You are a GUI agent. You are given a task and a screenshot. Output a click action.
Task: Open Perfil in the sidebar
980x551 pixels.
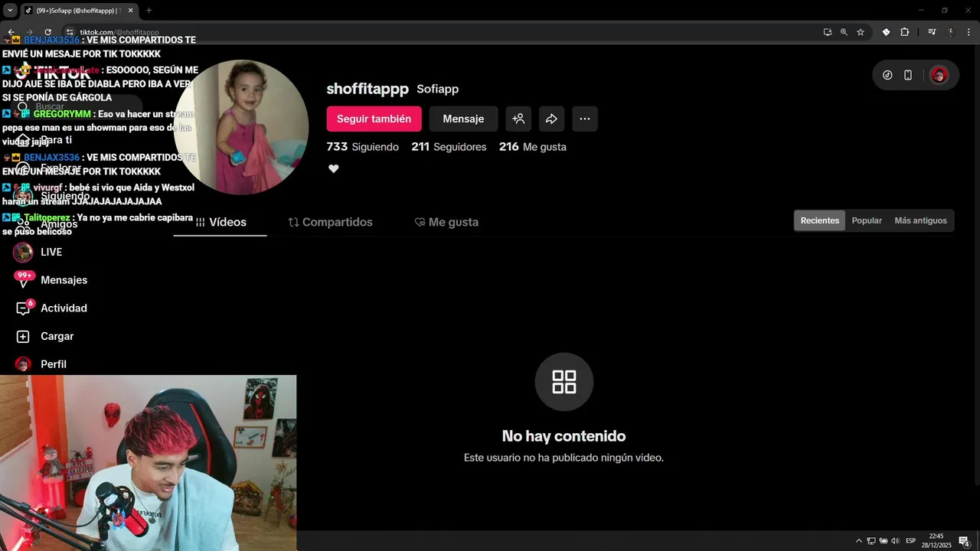coord(54,364)
